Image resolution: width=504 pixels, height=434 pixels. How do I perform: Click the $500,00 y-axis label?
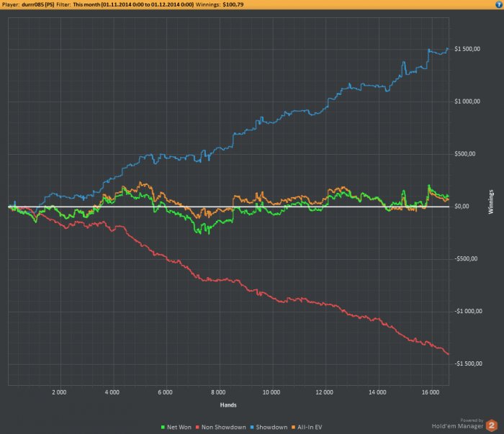pyautogui.click(x=465, y=154)
